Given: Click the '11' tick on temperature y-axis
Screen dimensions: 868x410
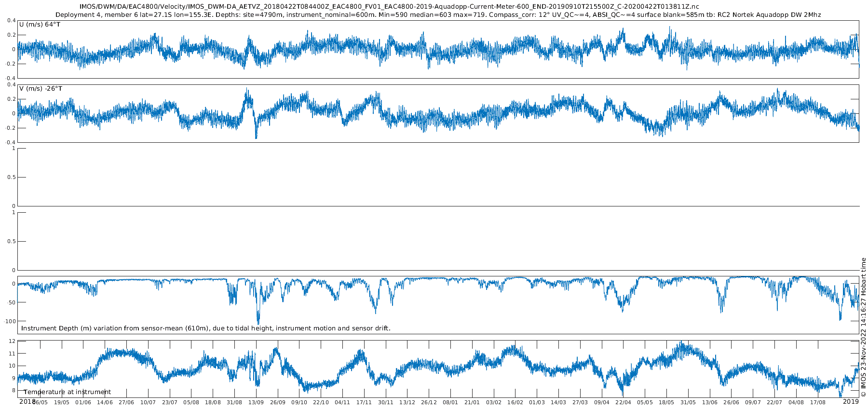Looking at the screenshot, I should click(x=13, y=354).
